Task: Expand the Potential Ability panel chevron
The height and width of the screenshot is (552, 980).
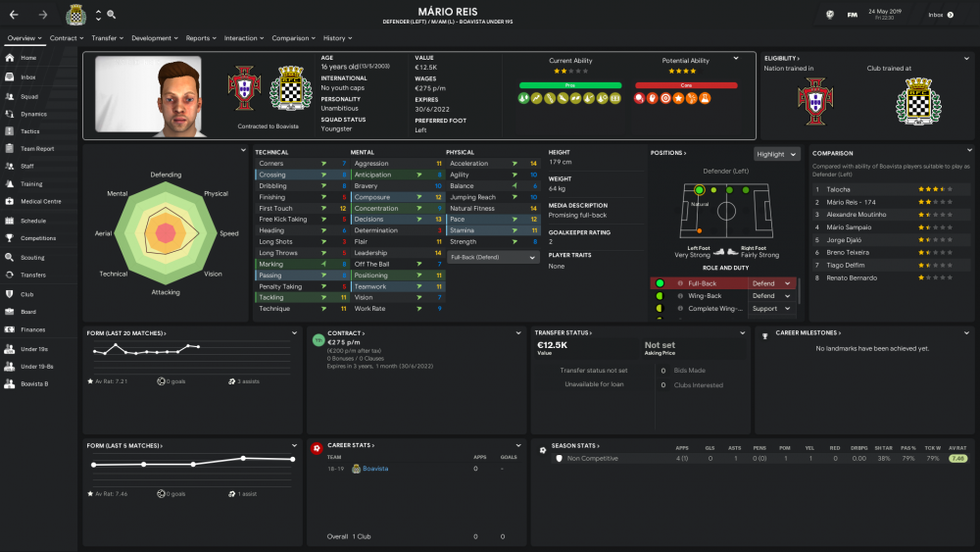Action: click(736, 58)
